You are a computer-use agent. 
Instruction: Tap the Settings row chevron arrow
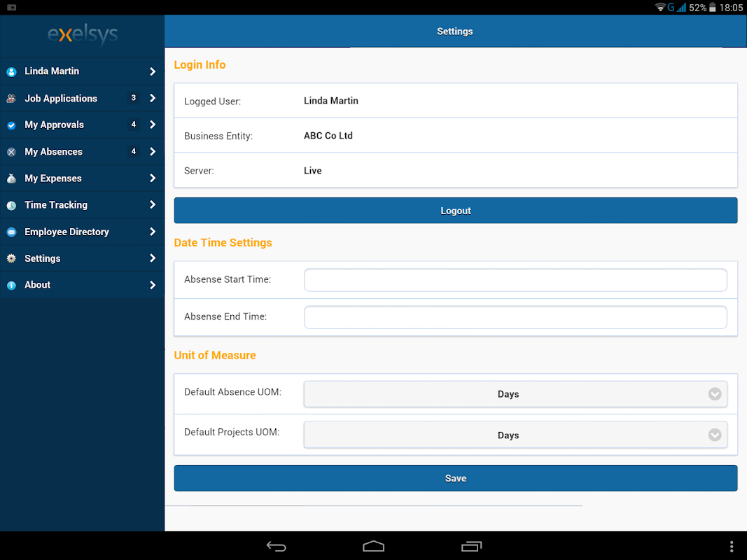pos(153,258)
